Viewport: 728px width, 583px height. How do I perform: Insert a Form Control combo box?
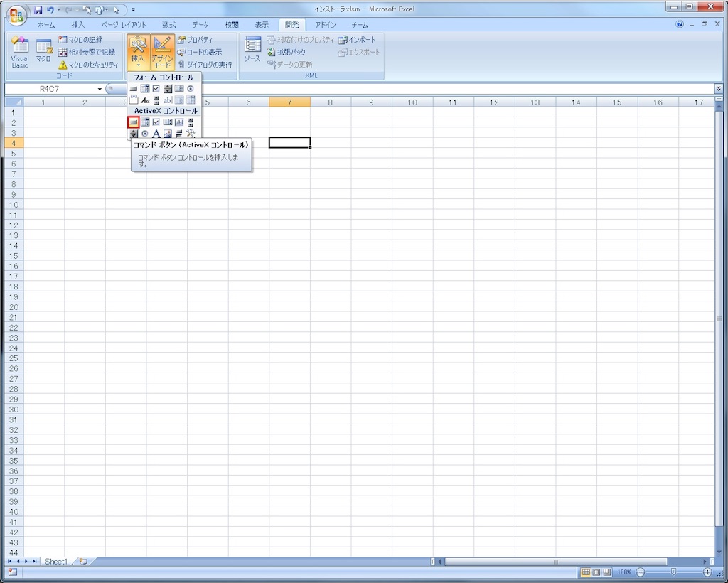[x=145, y=89]
